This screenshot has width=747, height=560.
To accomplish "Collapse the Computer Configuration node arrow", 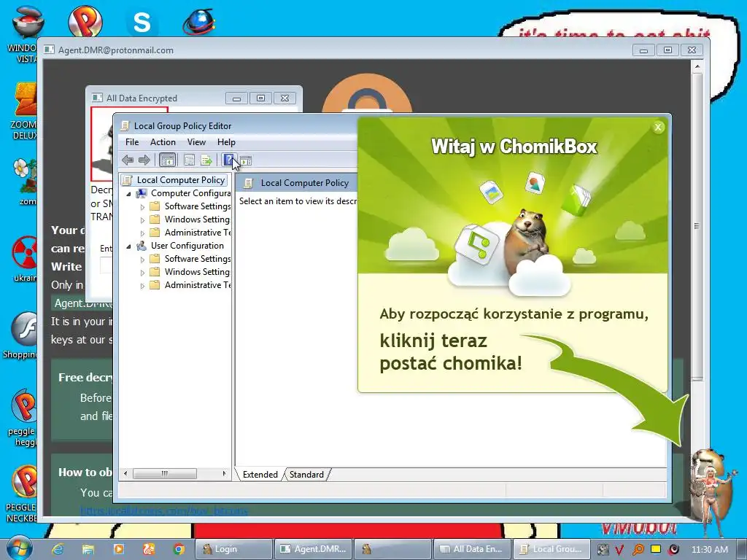I will tap(128, 194).
